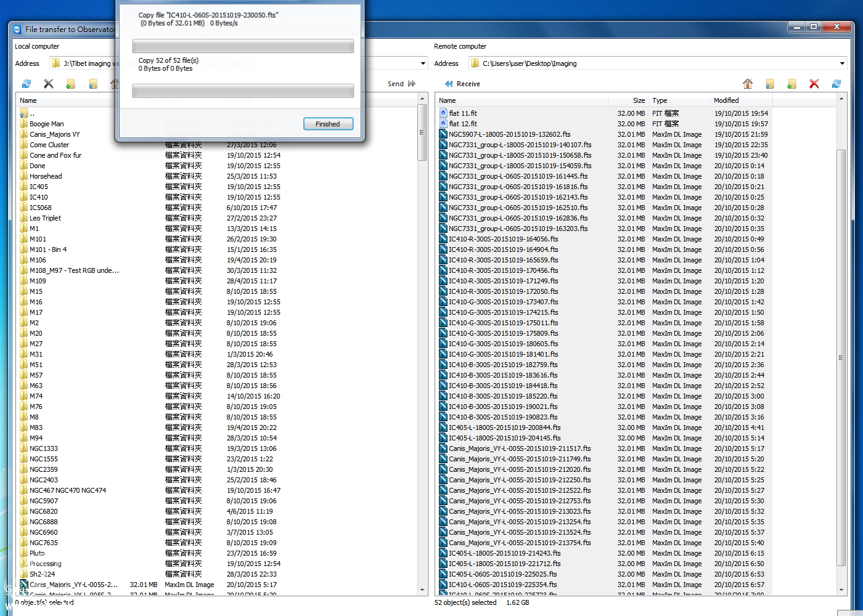Go up one folder on remote computer
The image size is (863, 616).
(770, 84)
